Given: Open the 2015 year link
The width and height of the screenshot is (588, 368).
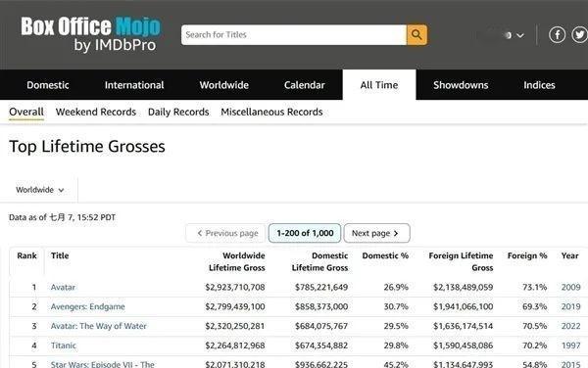Looking at the screenshot, I should point(570,364).
